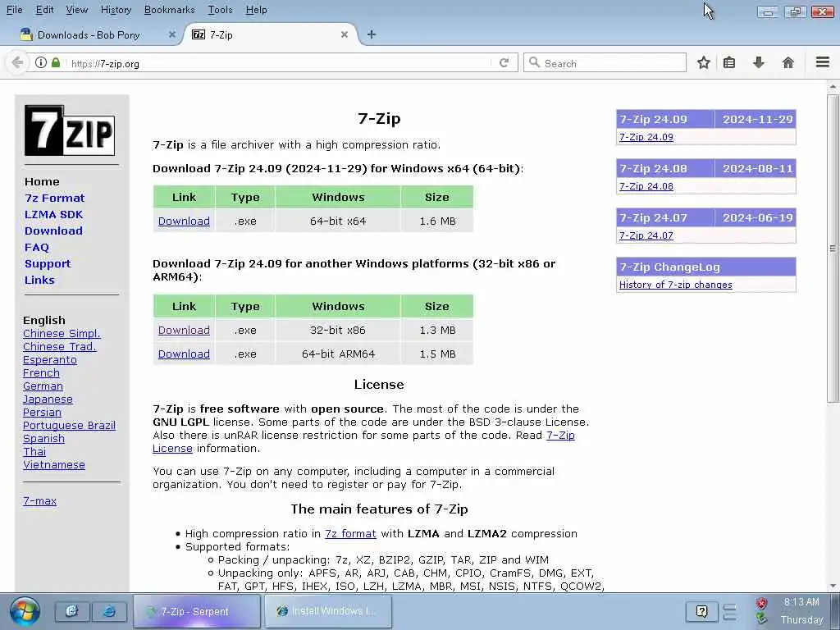Viewport: 840px width, 630px height.
Task: Click into the Search box
Action: point(605,63)
